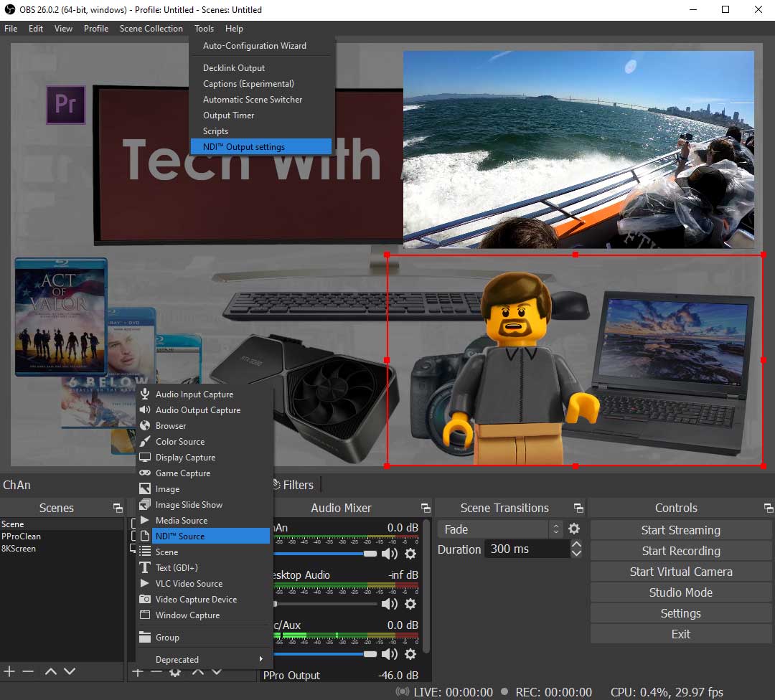Open the Profile menu

coord(96,29)
